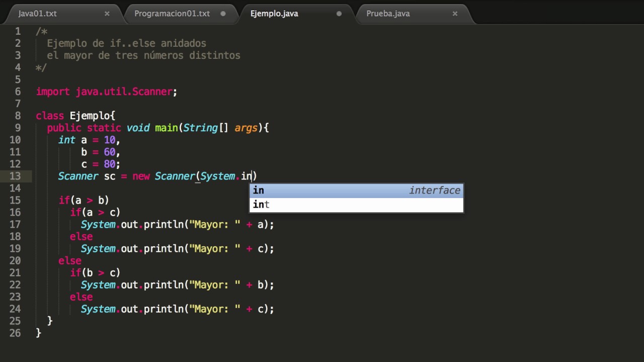This screenshot has height=362, width=644.
Task: Click the println line with '+ a);'
Action: coord(178,224)
